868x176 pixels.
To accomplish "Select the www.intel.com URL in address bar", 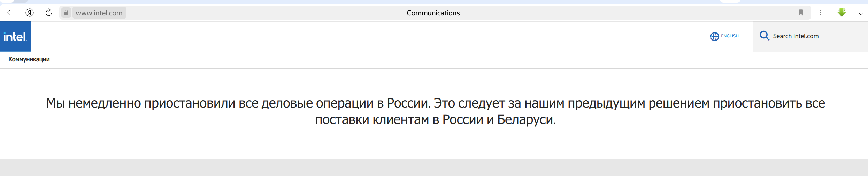I will [99, 13].
